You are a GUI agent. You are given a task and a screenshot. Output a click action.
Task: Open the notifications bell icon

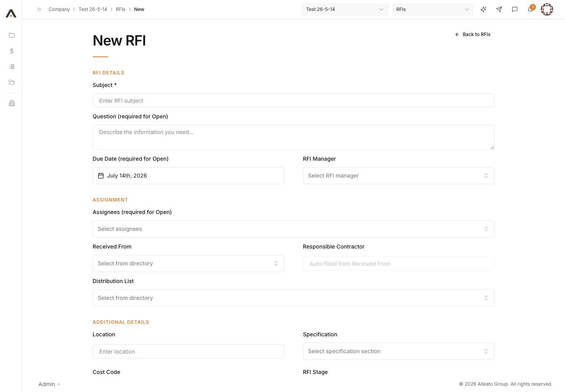point(530,9)
